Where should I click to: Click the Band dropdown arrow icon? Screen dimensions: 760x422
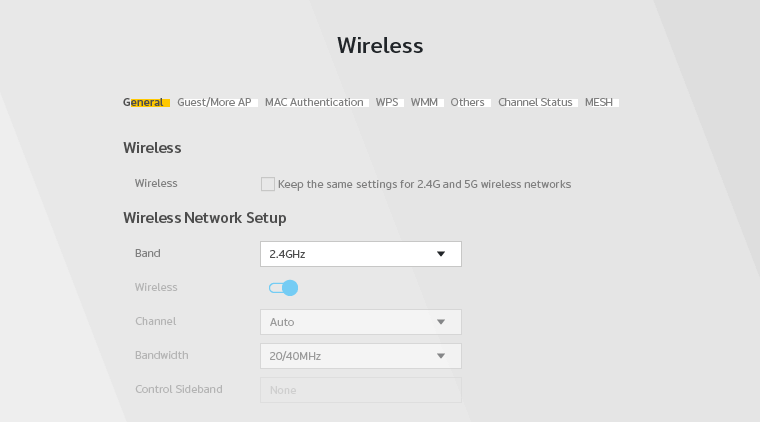pos(441,254)
